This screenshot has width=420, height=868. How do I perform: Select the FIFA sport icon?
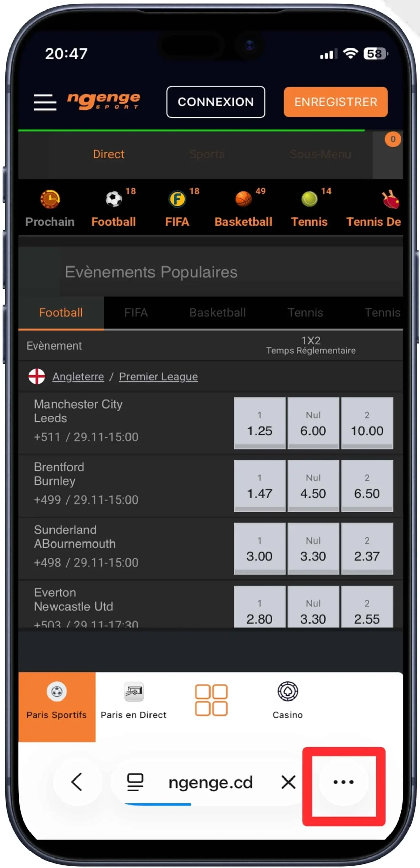click(177, 199)
